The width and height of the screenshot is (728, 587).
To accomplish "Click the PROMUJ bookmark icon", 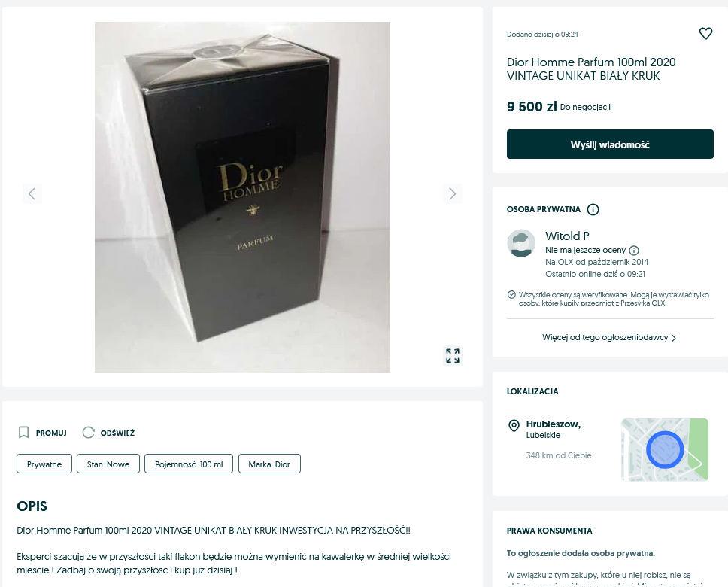I will tap(23, 433).
